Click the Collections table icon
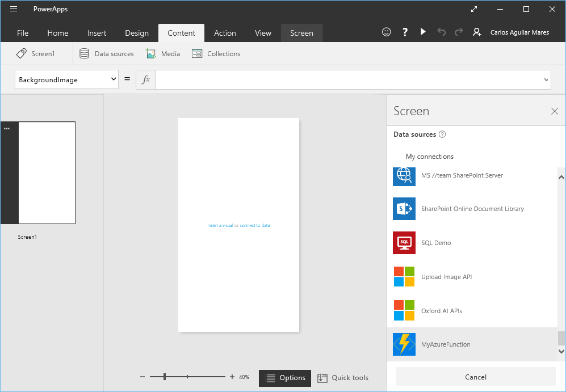This screenshot has width=566, height=392. tap(197, 54)
